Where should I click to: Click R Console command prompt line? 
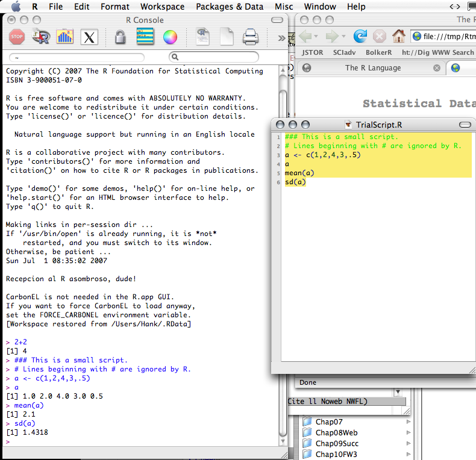(141, 442)
